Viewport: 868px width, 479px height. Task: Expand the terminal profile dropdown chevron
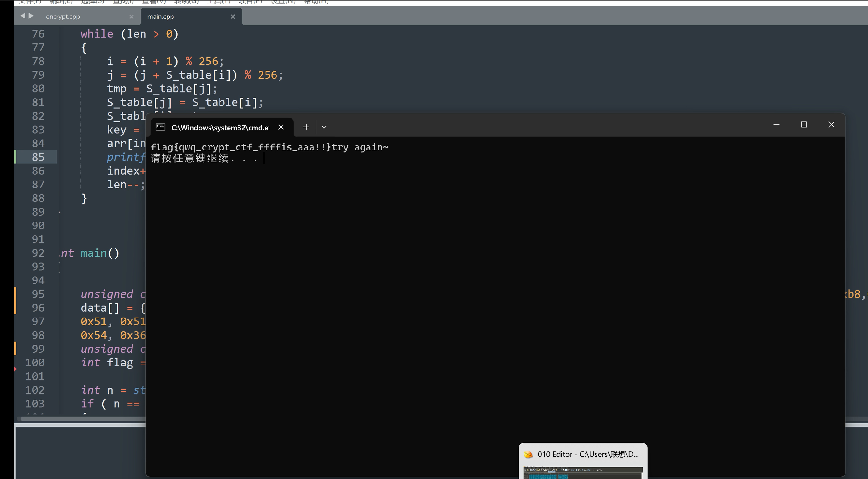[324, 127]
